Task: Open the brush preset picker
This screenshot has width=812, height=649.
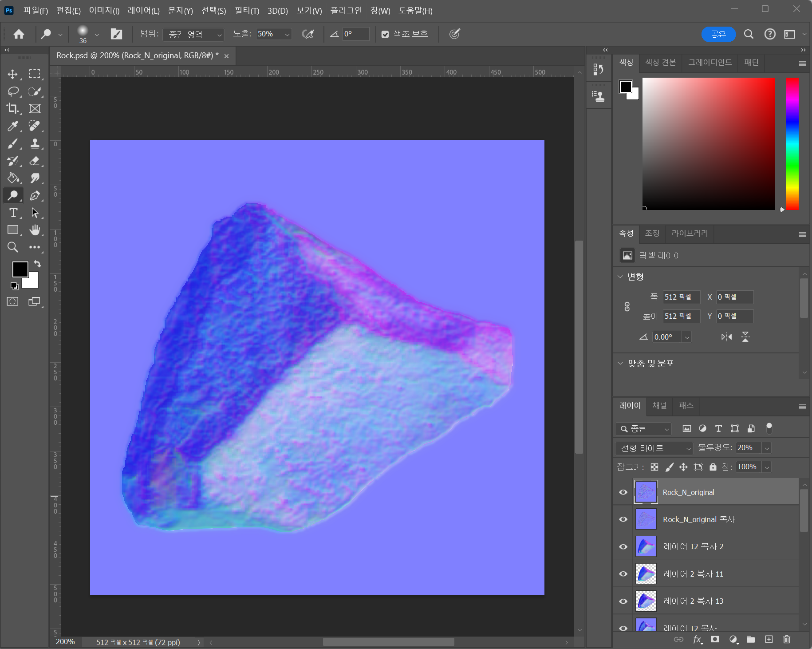Action: click(97, 34)
